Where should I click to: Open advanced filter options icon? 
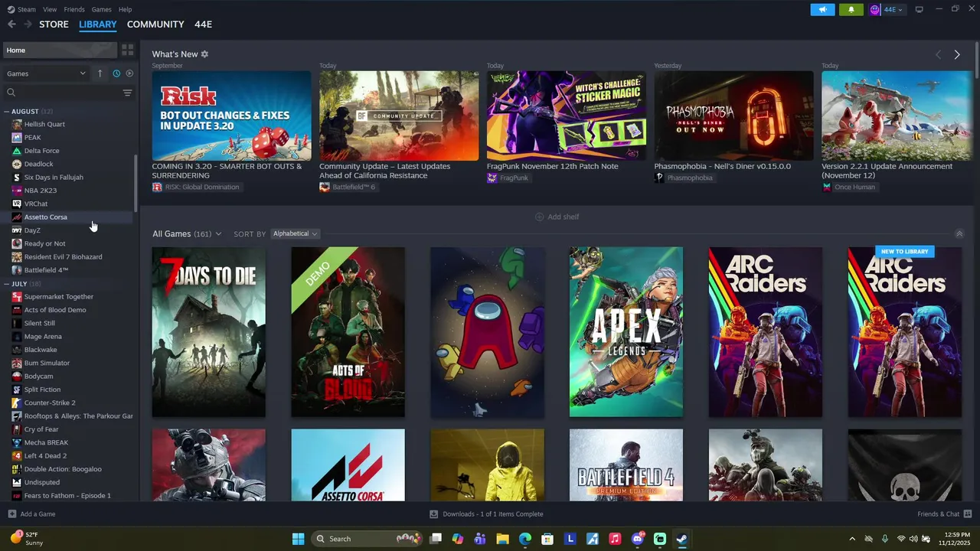point(127,93)
